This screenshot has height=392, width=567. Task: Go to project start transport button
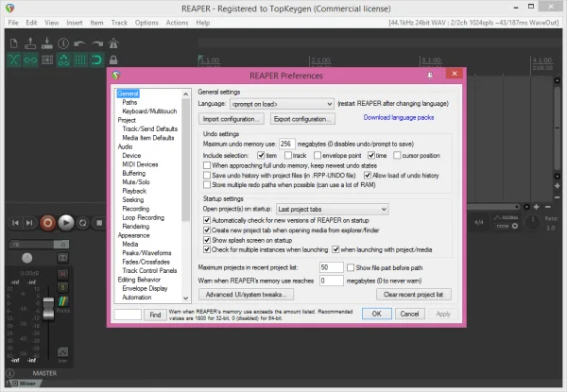pyautogui.click(x=15, y=223)
